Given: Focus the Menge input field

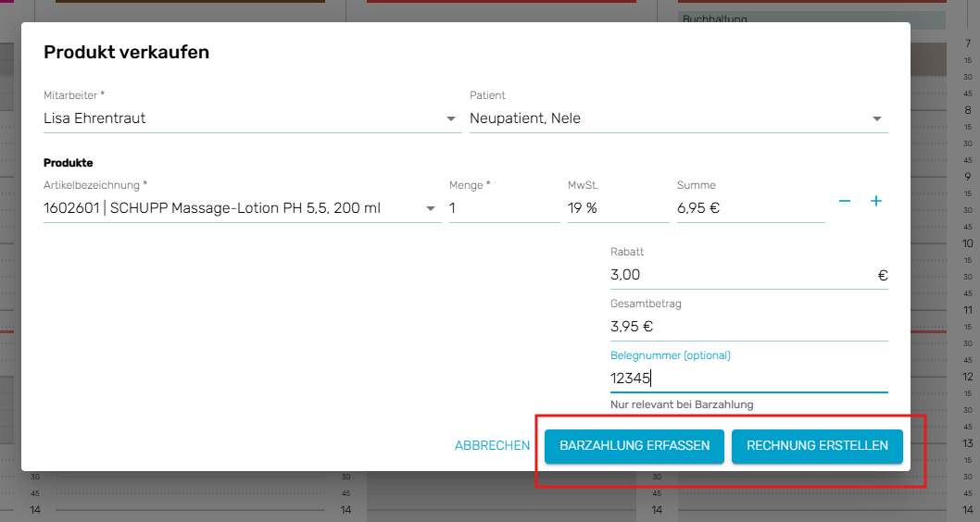Looking at the screenshot, I should [x=505, y=208].
